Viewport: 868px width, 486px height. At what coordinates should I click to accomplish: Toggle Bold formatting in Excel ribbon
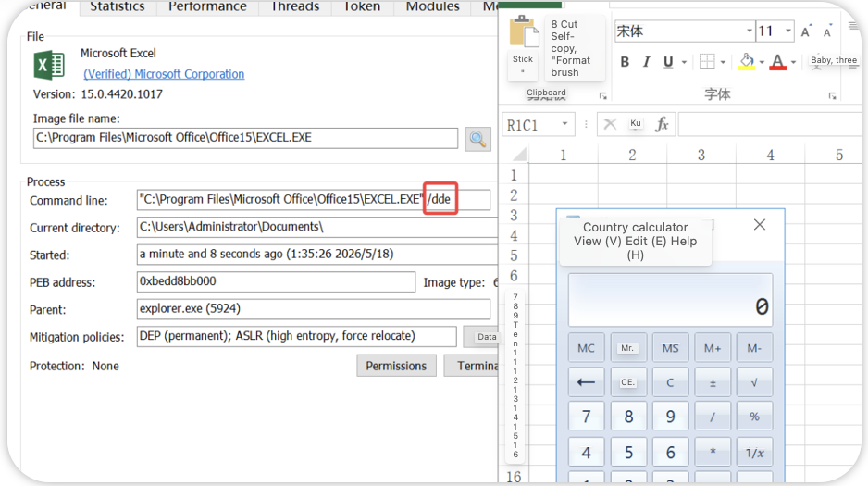[625, 62]
